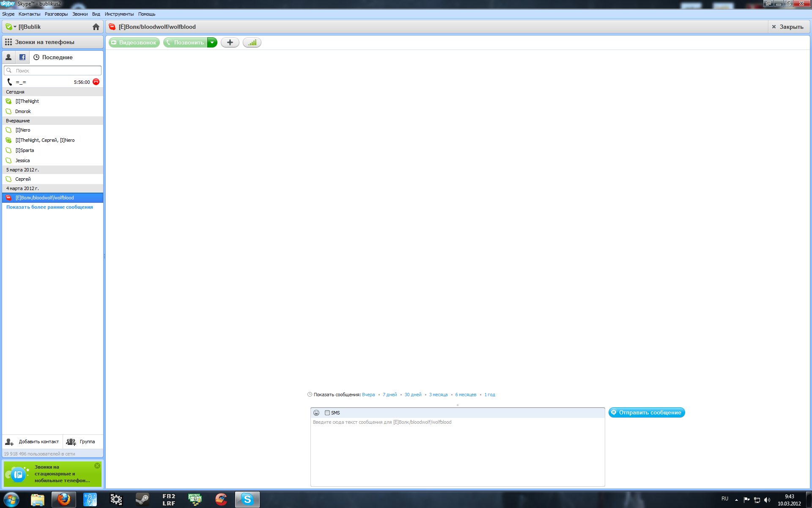Viewport: 812px width, 508px height.
Task: Click the Поиск search field
Action: point(55,71)
